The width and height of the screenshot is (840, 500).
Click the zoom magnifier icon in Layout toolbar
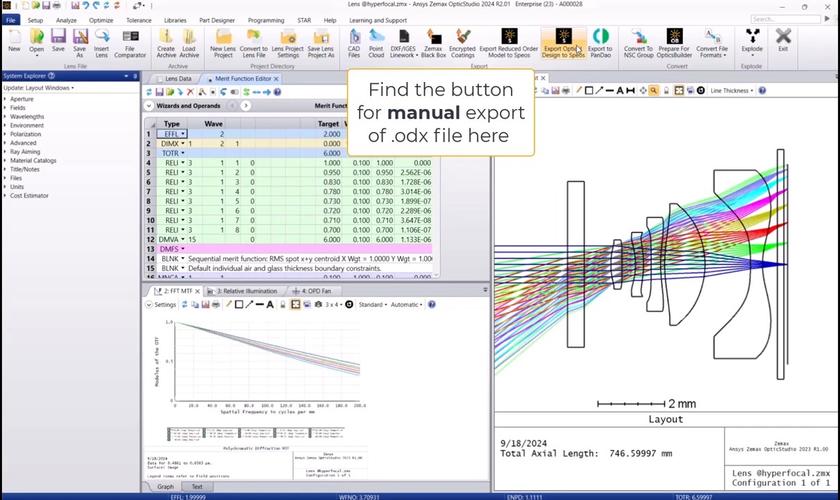(x=654, y=91)
